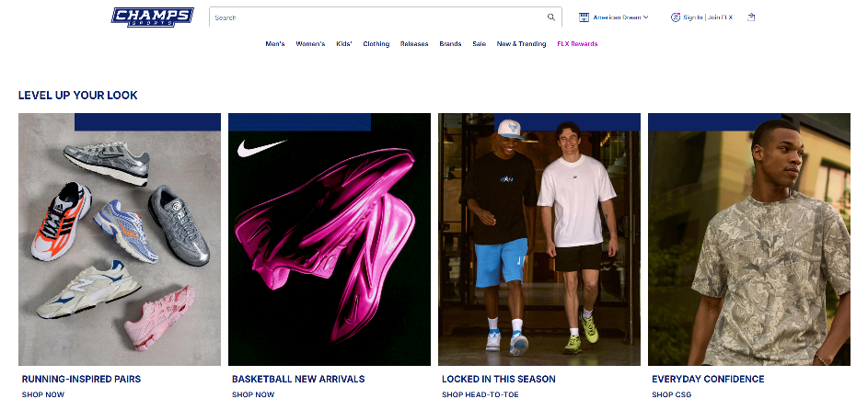Open the Kids' menu

[343, 43]
